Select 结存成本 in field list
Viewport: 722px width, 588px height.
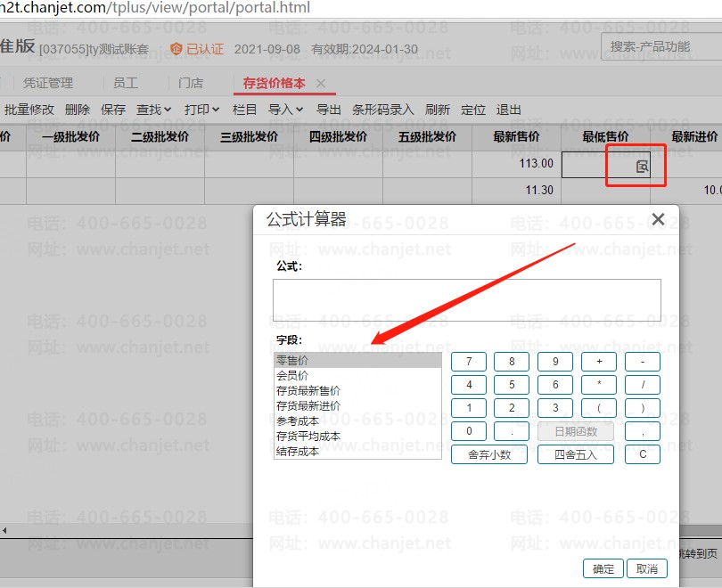click(x=357, y=452)
